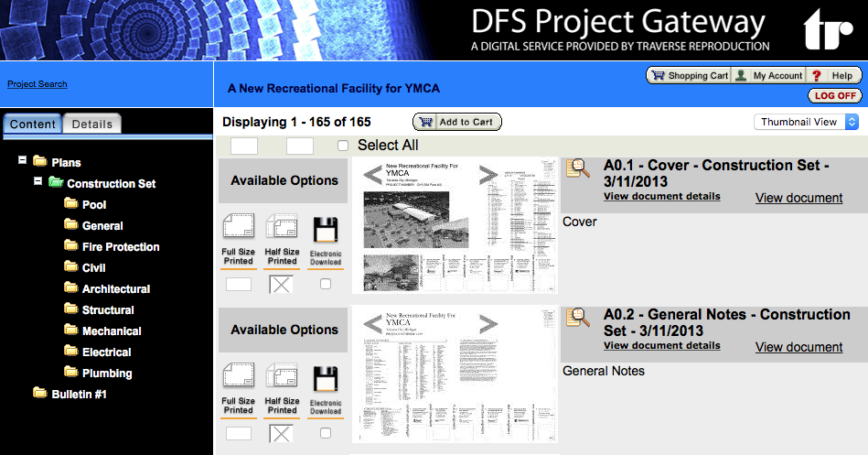Open the Thumbnail View dropdown
This screenshot has height=455, width=868.
coord(806,122)
